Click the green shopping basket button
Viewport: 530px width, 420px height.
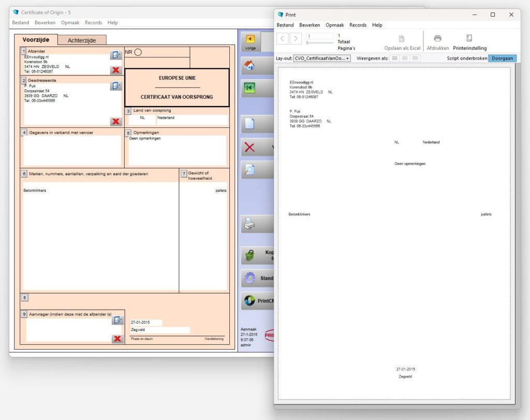pyautogui.click(x=250, y=255)
